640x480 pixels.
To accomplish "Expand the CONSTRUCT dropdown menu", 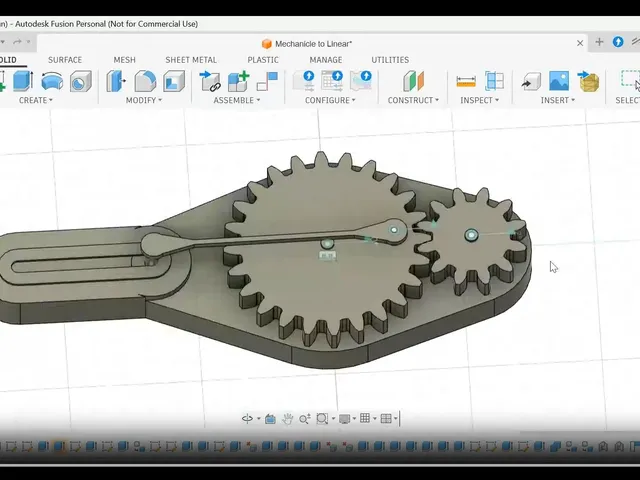I will point(413,100).
